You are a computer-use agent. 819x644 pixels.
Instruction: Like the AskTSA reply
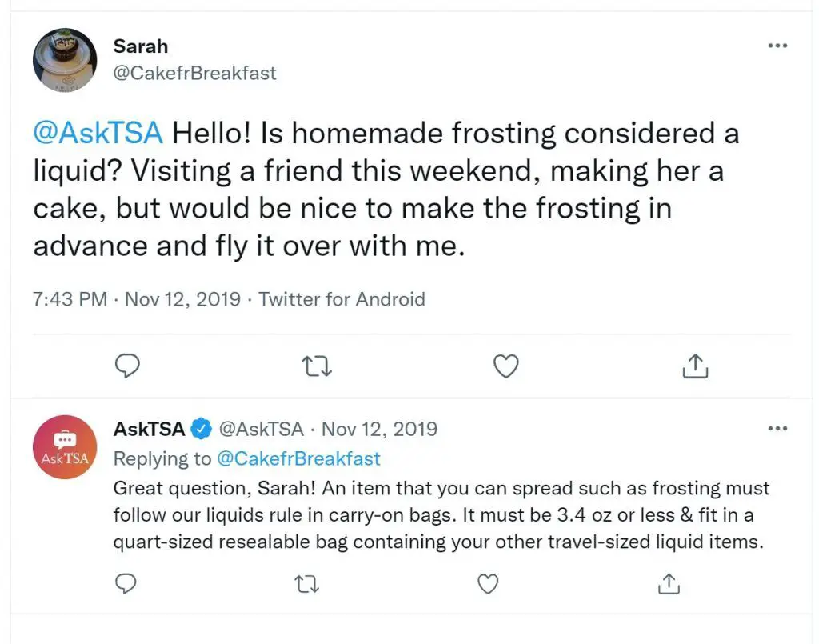coord(488,585)
